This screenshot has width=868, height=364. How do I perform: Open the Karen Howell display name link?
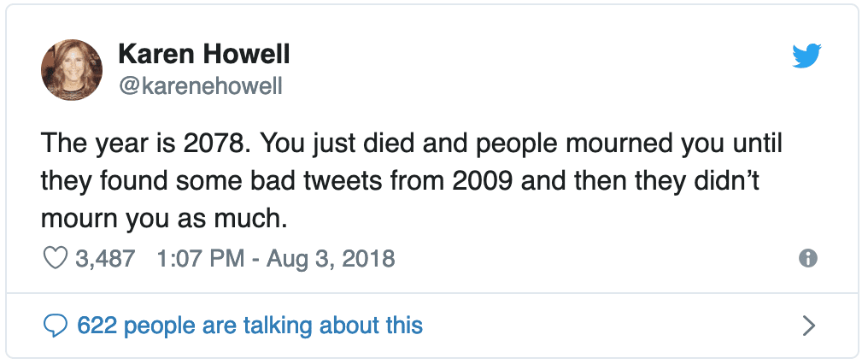[203, 56]
